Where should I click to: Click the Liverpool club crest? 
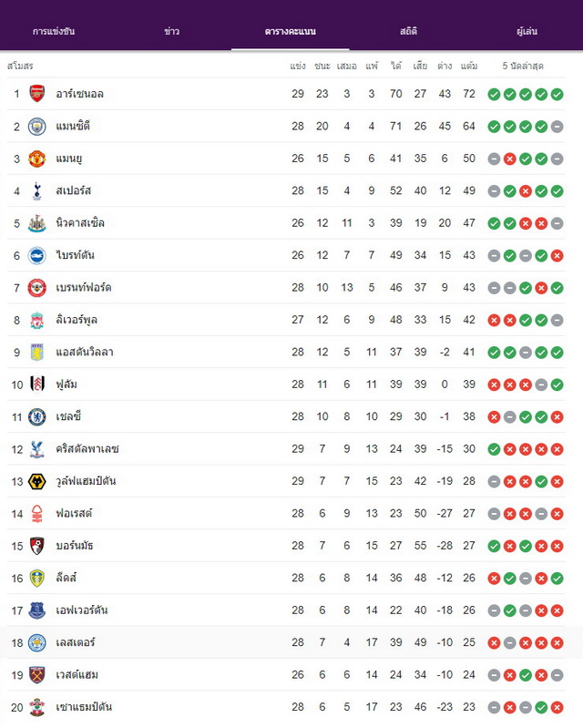[37, 320]
